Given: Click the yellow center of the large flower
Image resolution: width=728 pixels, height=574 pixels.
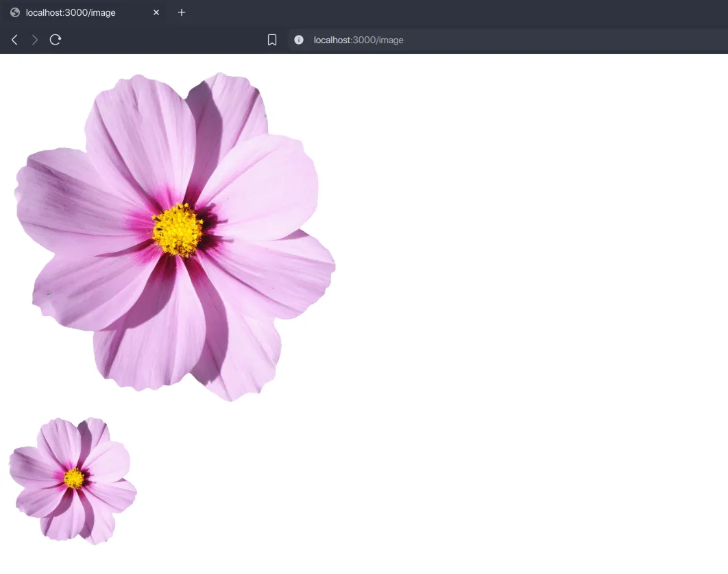Looking at the screenshot, I should (178, 230).
